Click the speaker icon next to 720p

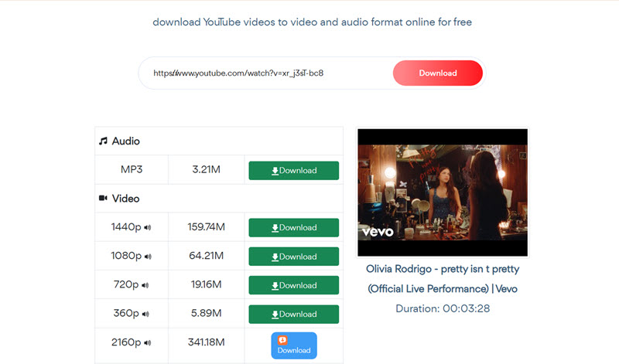click(145, 285)
